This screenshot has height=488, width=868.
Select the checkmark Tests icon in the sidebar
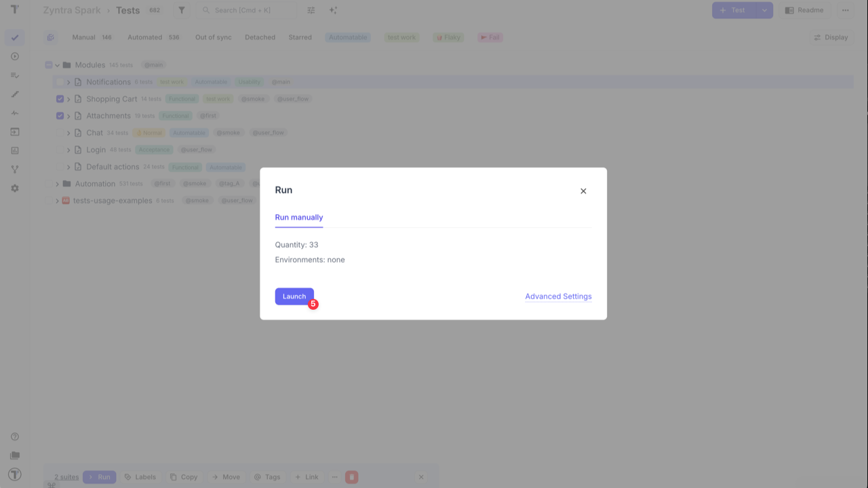(x=15, y=37)
